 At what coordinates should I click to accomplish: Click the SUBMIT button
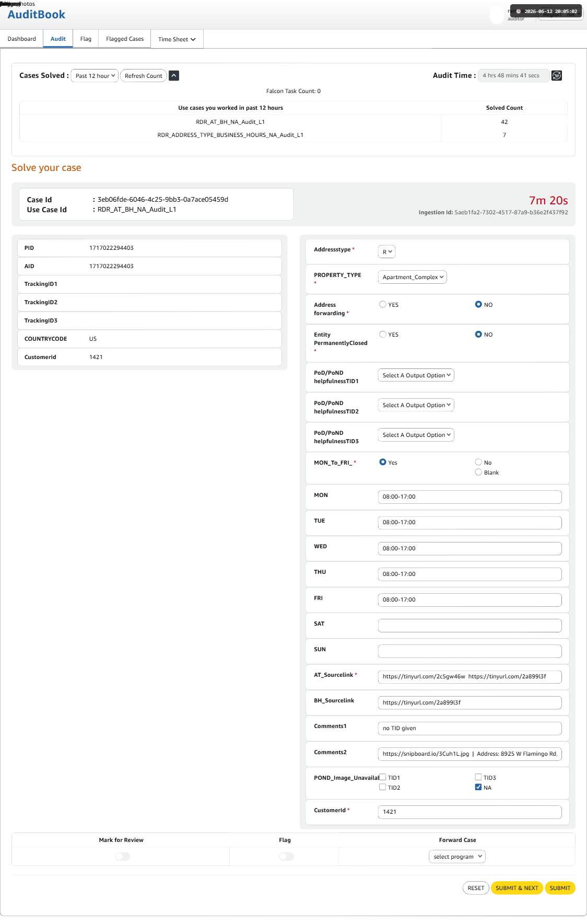coord(560,888)
